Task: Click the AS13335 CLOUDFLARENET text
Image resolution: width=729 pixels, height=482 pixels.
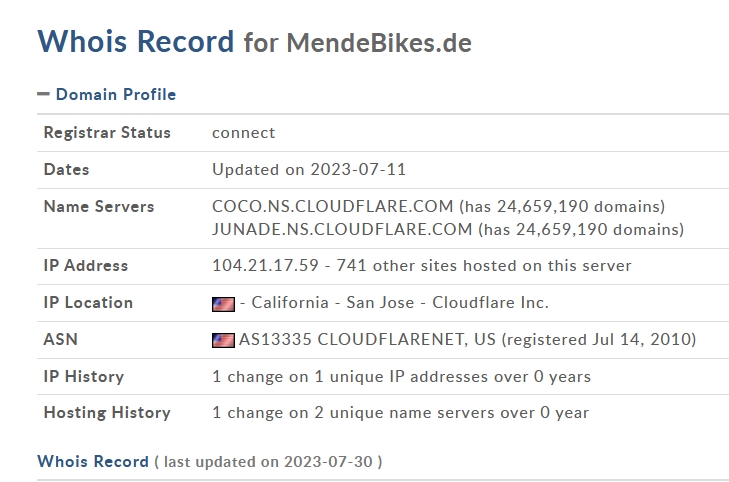Action: pos(351,340)
